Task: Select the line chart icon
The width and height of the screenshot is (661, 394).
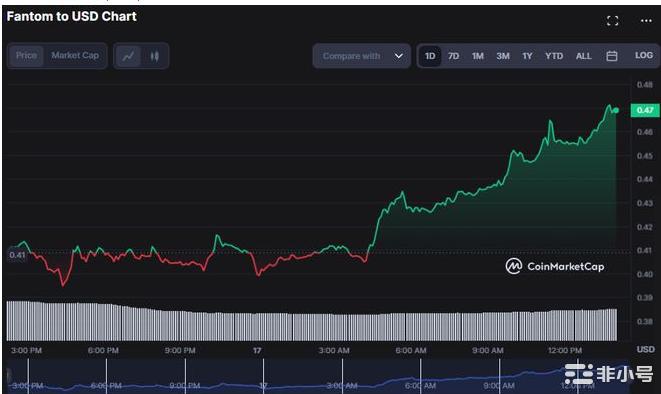Action: pos(128,56)
